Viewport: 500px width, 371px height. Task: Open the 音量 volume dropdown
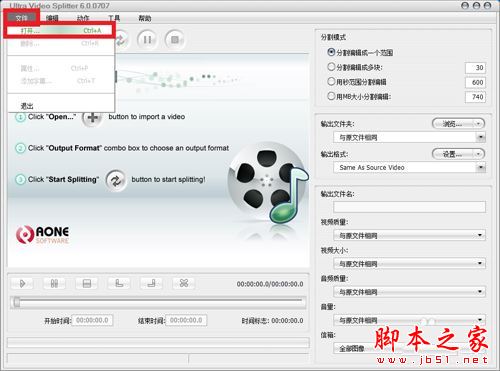[x=409, y=321]
